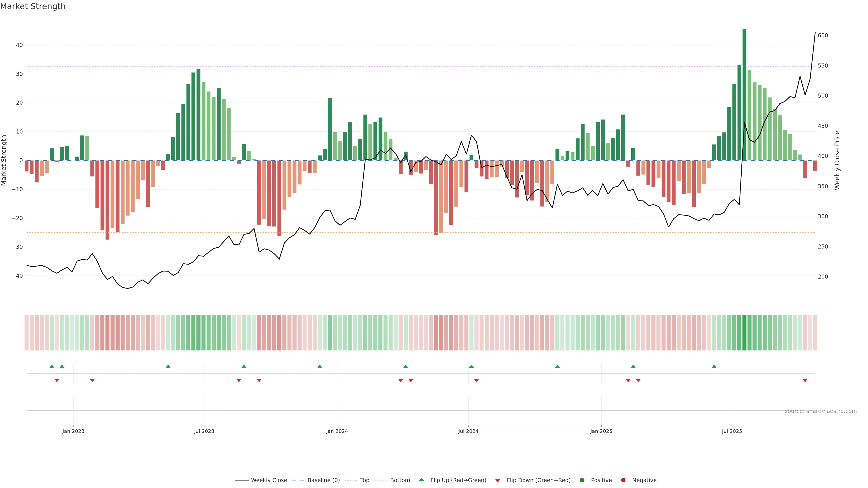Screen dimensions: 868x488
Task: Click the rightmost red flip-down triangle marker
Action: (x=805, y=380)
